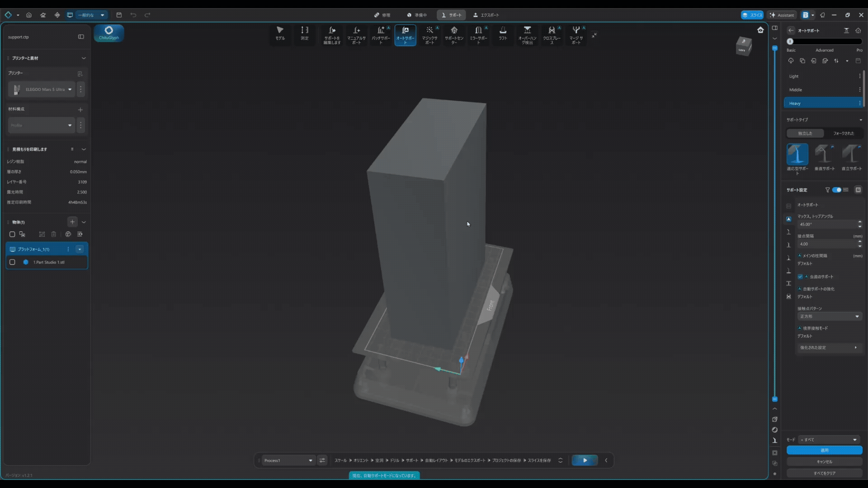Screen dimensions: 868x488
Task: Click the すべてをクリア button
Action: pyautogui.click(x=825, y=473)
